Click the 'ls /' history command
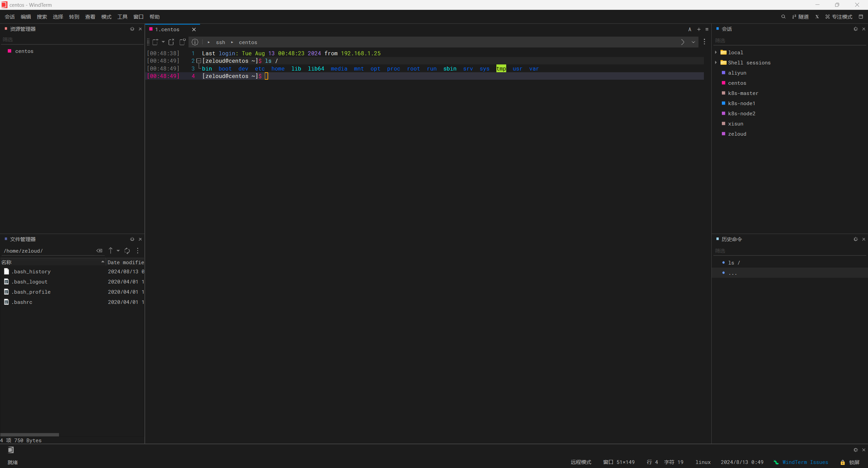The image size is (868, 468). 734,262
